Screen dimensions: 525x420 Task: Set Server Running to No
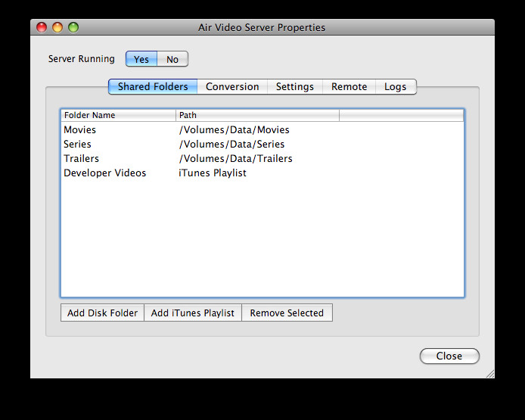coord(172,59)
